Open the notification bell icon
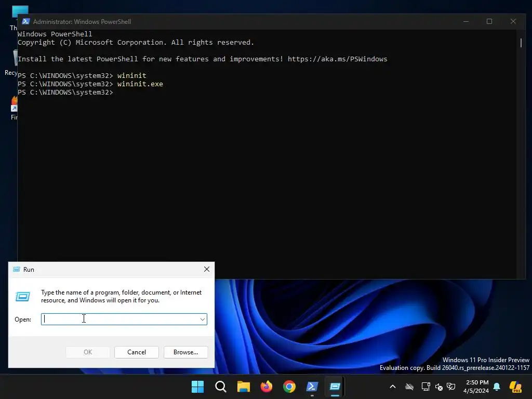 point(497,387)
